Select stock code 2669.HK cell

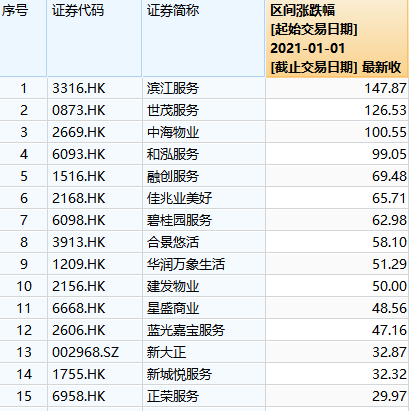pos(95,132)
